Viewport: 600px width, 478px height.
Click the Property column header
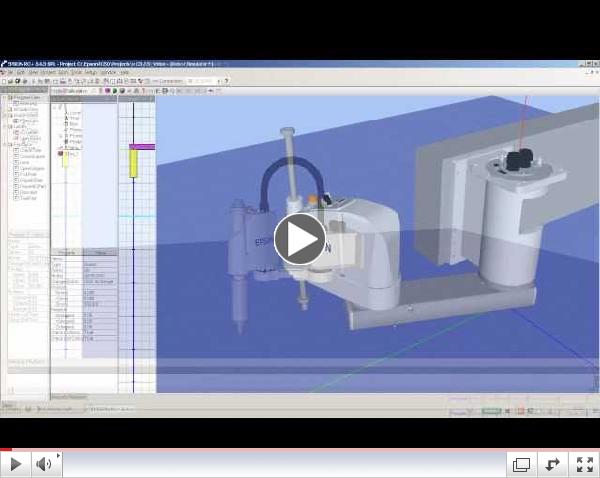point(68,253)
